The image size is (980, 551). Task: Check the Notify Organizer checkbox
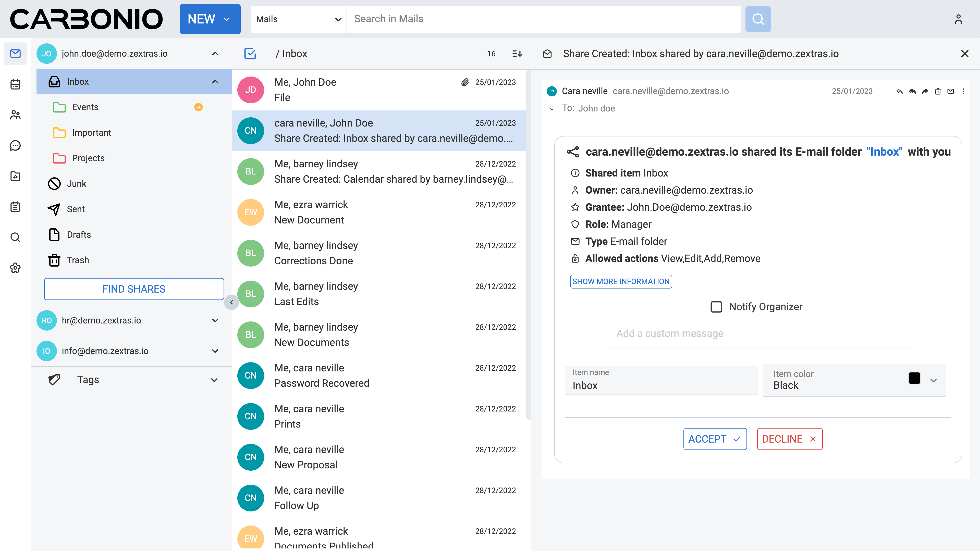[716, 306]
